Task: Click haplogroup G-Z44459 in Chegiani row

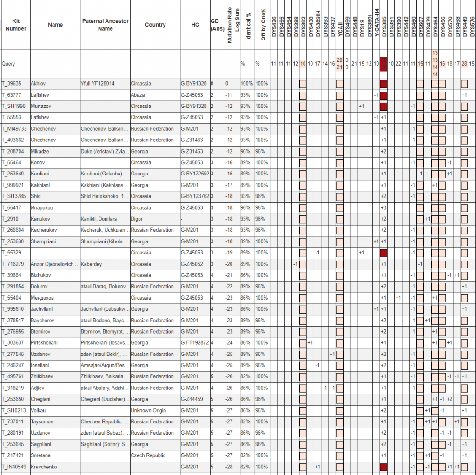Action: (192, 399)
